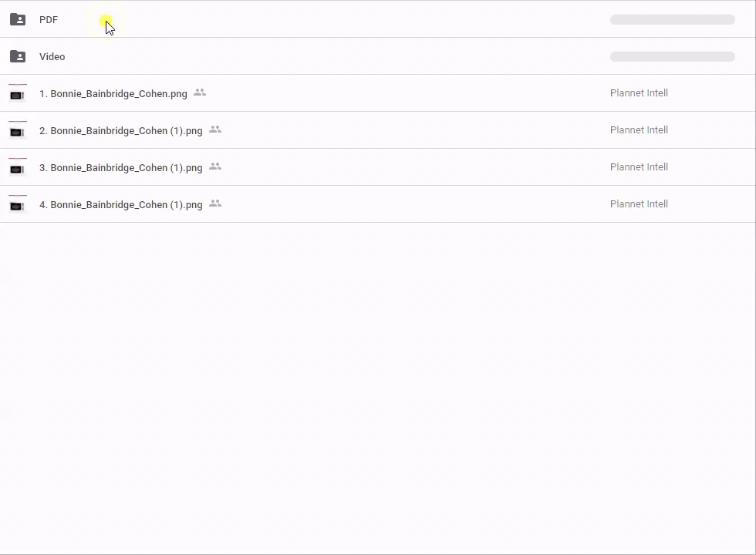Click thumbnail of 4. Bonnie_Bainbridge_Cohen (1).png

(x=17, y=204)
